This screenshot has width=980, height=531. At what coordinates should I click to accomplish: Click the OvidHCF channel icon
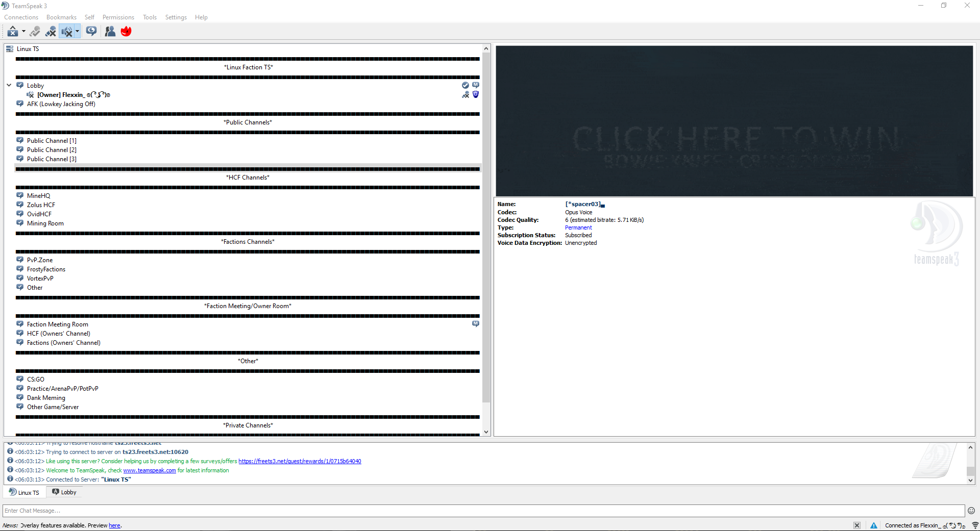coord(20,214)
